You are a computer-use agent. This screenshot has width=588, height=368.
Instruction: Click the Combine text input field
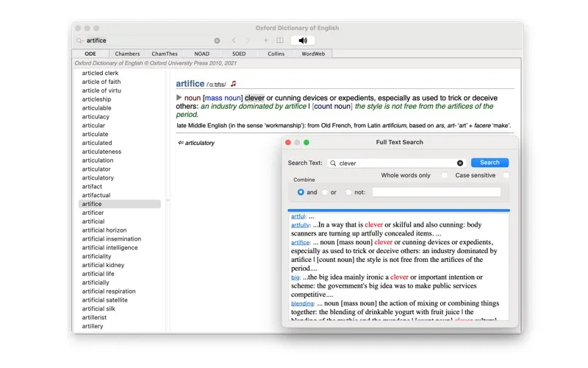(x=436, y=192)
